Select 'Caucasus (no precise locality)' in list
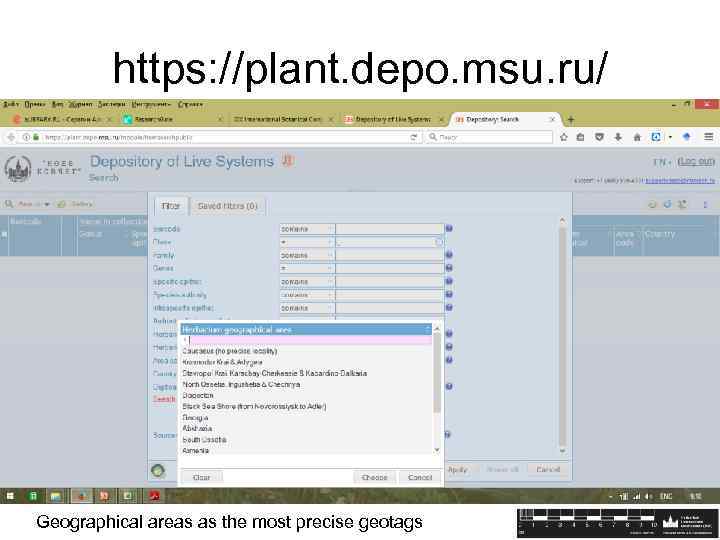 230,351
